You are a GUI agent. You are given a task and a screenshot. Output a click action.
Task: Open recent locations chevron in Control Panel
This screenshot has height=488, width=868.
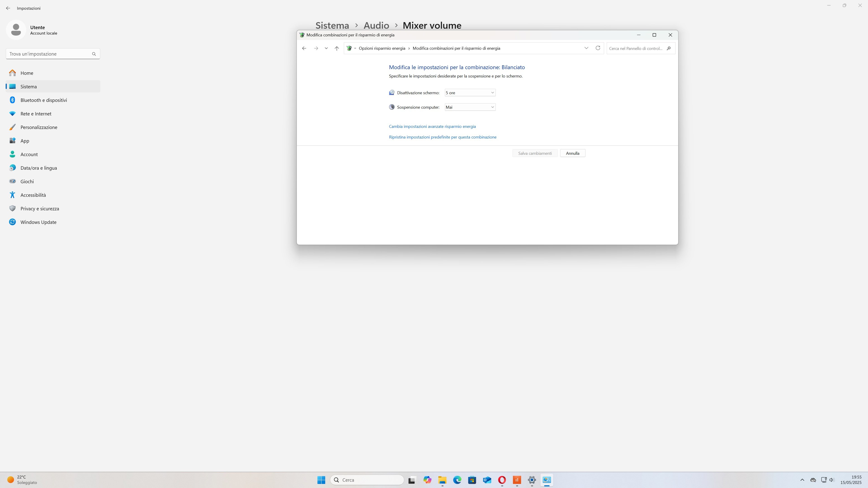326,48
